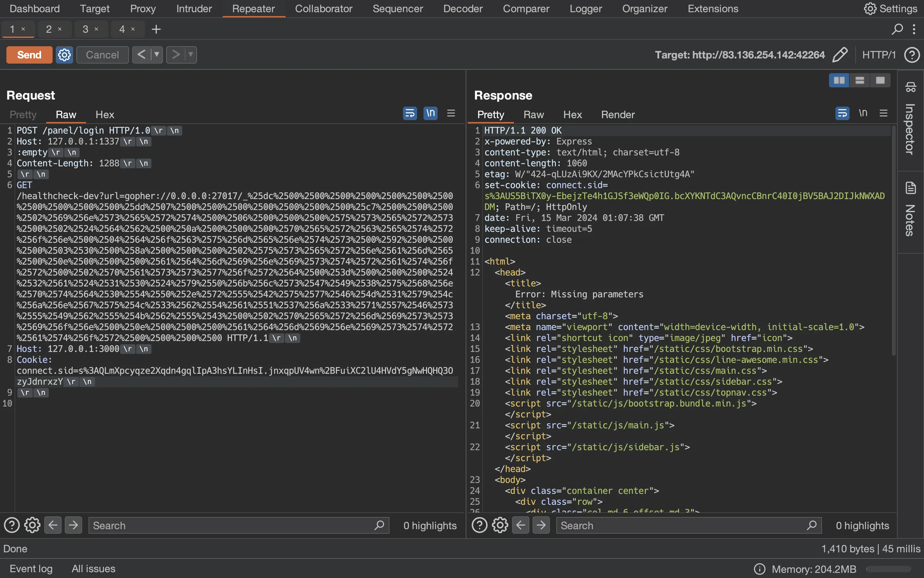Click the Response search input field
Image resolution: width=924 pixels, height=578 pixels.
[689, 525]
